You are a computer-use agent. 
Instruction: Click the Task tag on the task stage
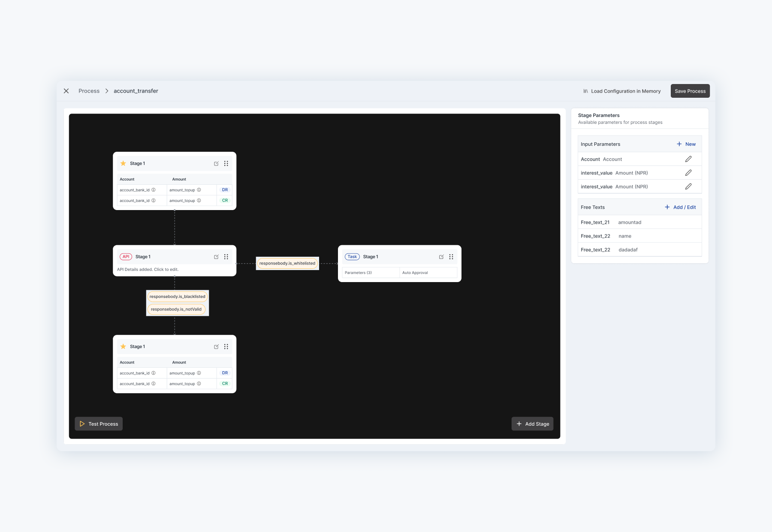pos(352,257)
